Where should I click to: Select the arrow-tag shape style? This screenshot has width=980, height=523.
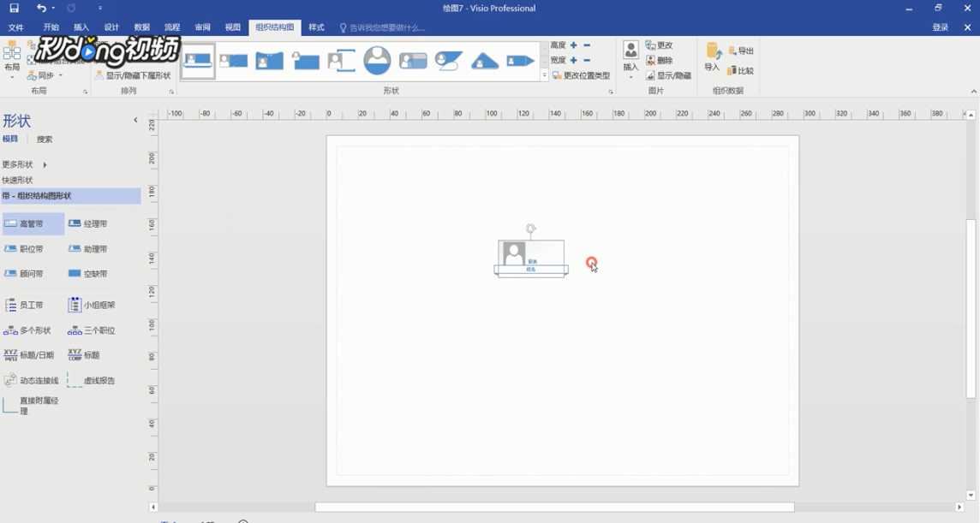click(521, 61)
